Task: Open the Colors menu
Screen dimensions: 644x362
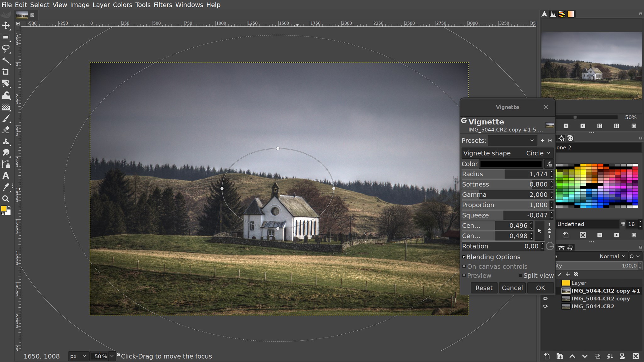Action: (x=122, y=5)
